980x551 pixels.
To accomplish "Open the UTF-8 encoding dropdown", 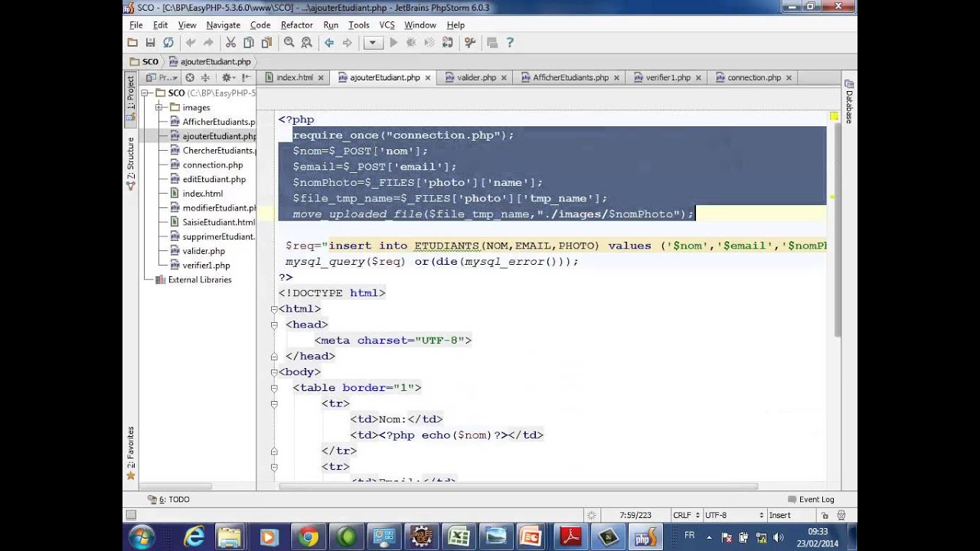I will (x=733, y=515).
